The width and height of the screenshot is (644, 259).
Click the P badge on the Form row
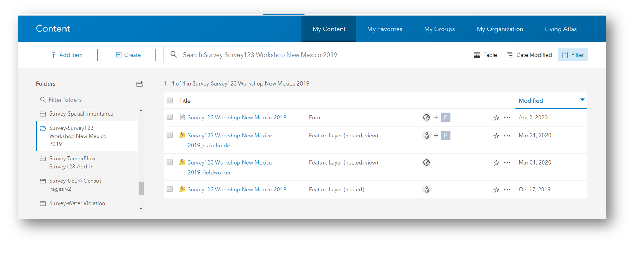pos(446,118)
